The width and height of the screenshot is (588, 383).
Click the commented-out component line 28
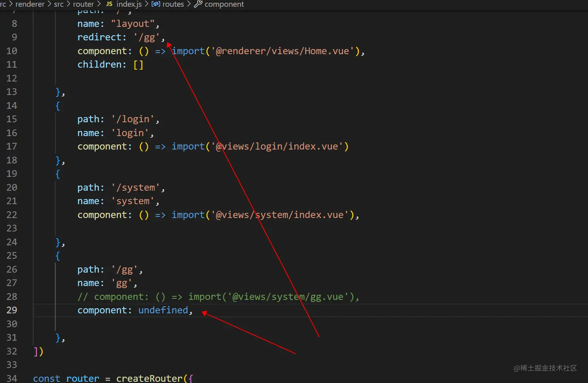[218, 297]
